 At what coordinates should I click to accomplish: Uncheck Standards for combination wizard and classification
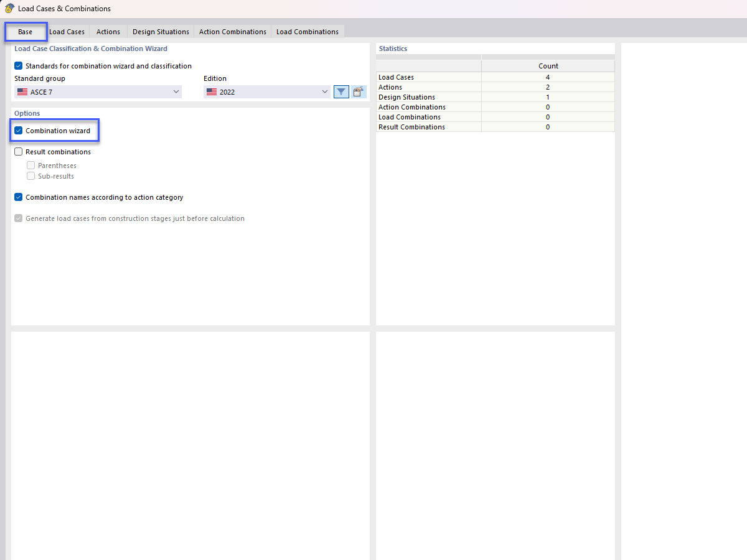pos(18,65)
